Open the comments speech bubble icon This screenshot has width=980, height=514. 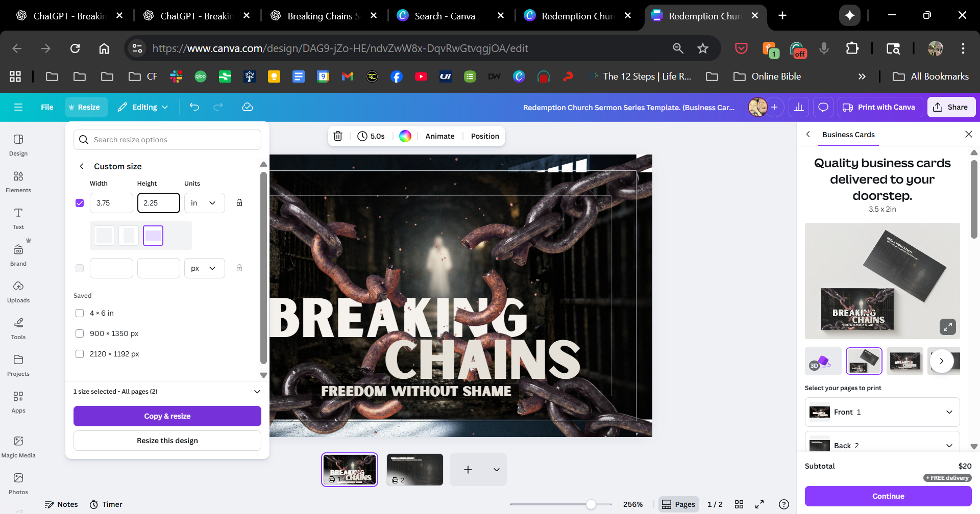pos(823,107)
